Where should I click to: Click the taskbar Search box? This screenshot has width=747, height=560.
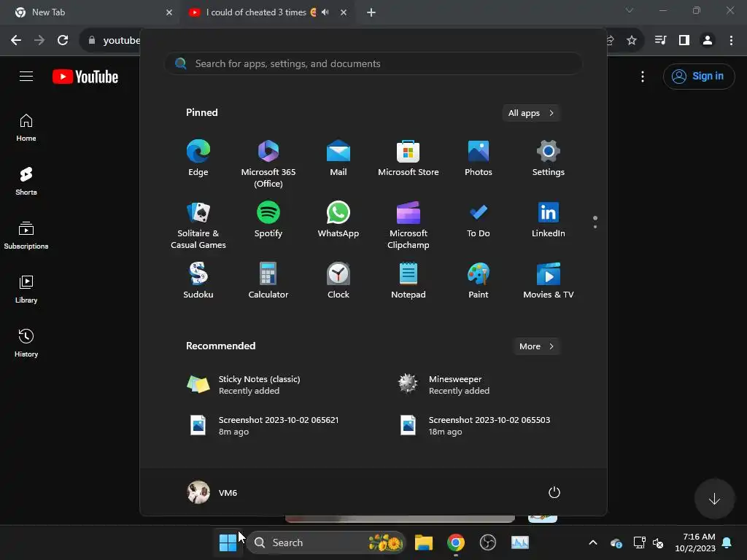326,542
